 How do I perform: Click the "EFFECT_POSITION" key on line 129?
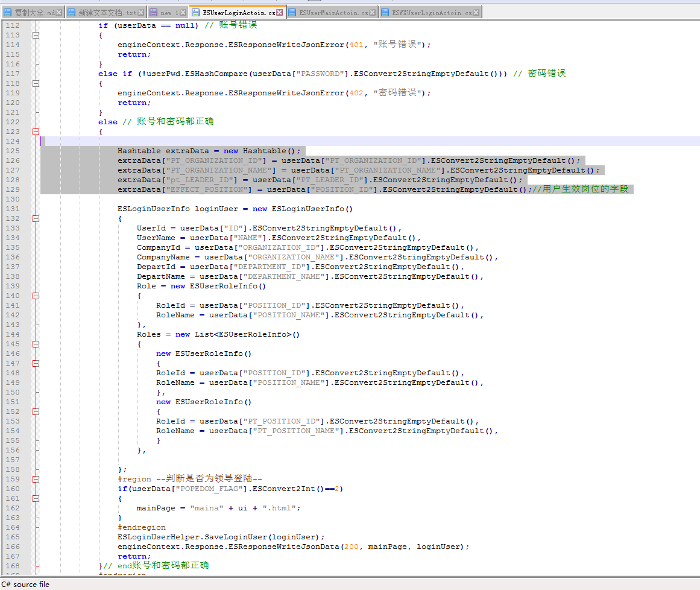click(x=209, y=190)
